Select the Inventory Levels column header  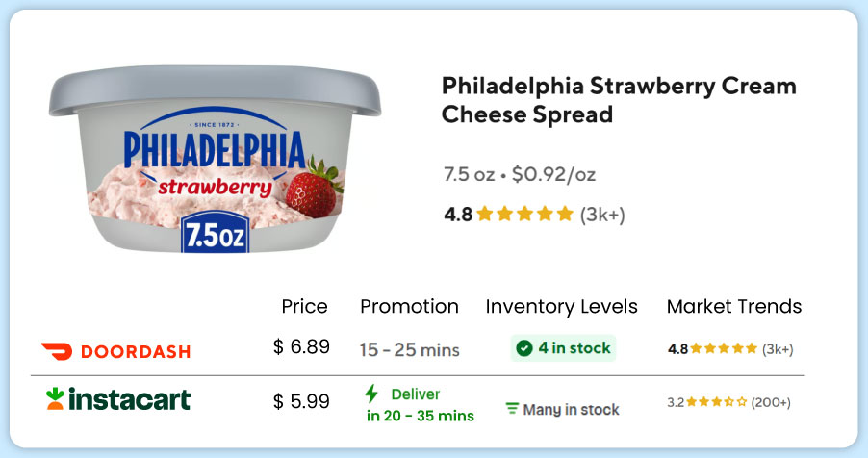561,307
